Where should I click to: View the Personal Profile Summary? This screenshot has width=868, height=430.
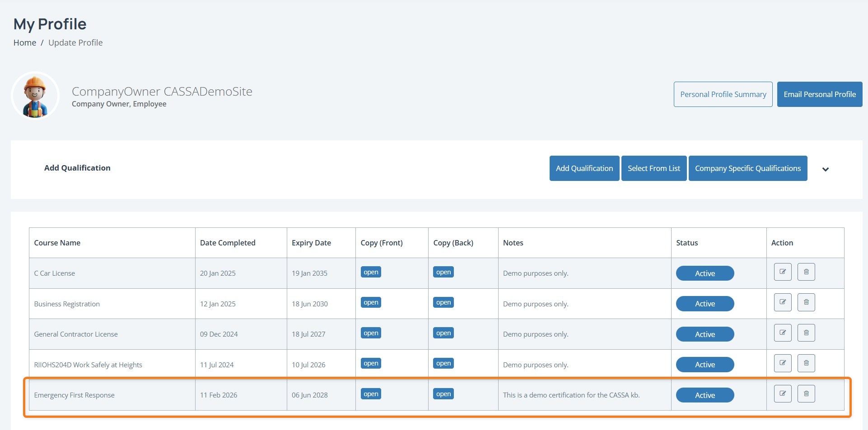[723, 94]
